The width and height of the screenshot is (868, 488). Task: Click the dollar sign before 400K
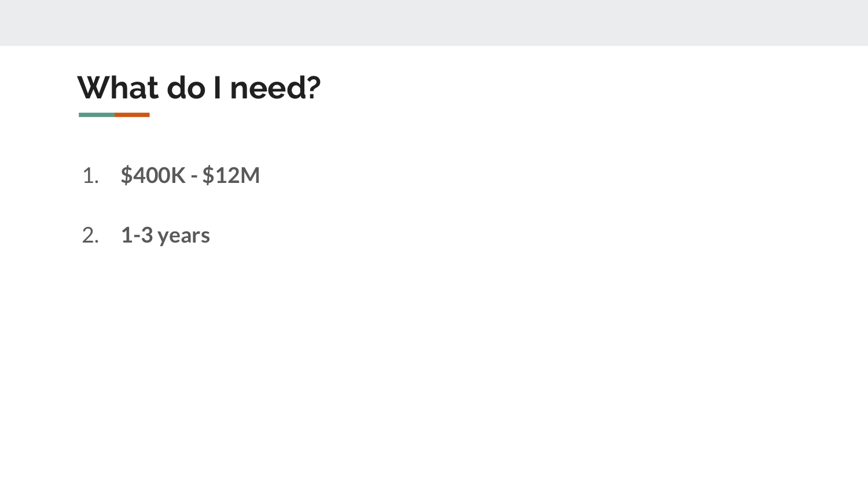126,175
